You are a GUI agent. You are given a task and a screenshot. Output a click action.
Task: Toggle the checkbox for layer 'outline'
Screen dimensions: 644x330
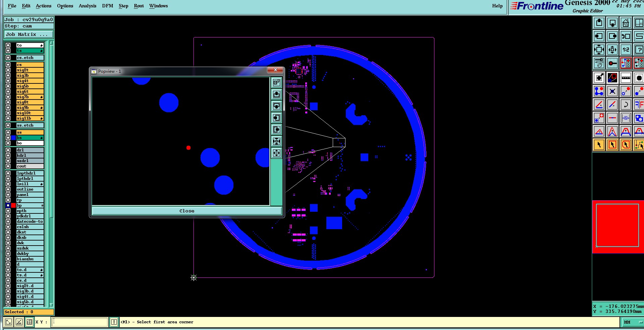point(8,189)
